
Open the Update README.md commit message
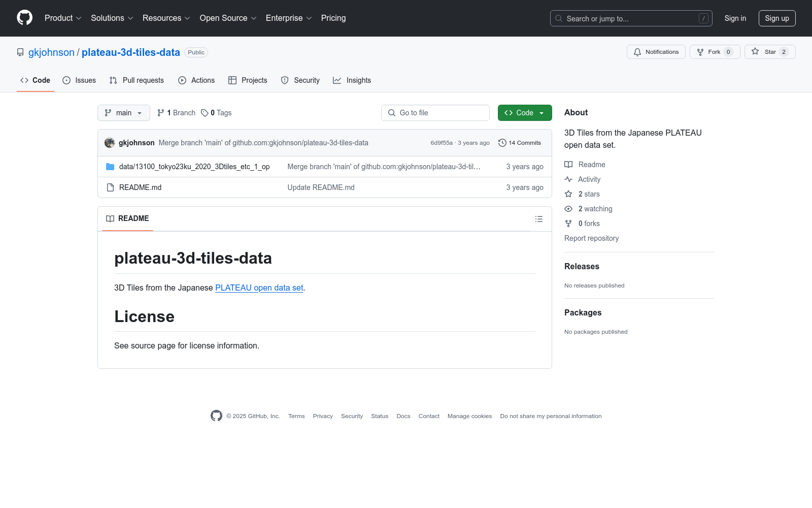[x=321, y=187]
